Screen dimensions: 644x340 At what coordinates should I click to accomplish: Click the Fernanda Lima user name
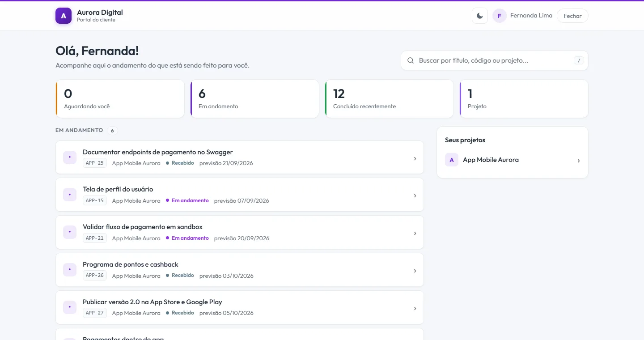[531, 15]
